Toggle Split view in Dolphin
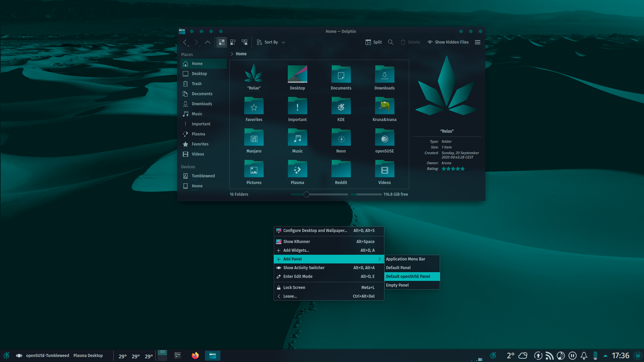644x362 pixels. click(x=374, y=42)
